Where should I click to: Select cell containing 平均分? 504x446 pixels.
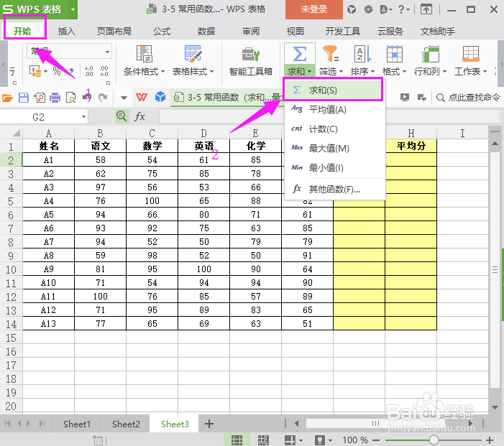(x=411, y=146)
